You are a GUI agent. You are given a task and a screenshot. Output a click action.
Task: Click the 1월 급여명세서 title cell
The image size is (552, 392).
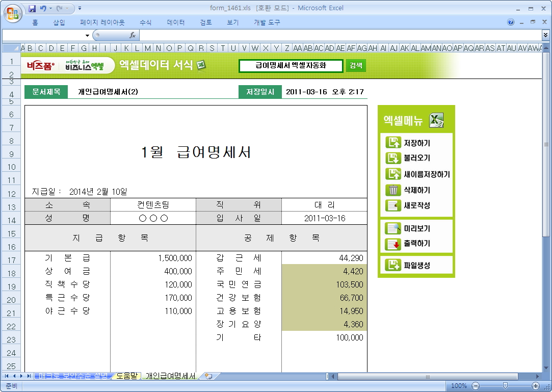(196, 152)
